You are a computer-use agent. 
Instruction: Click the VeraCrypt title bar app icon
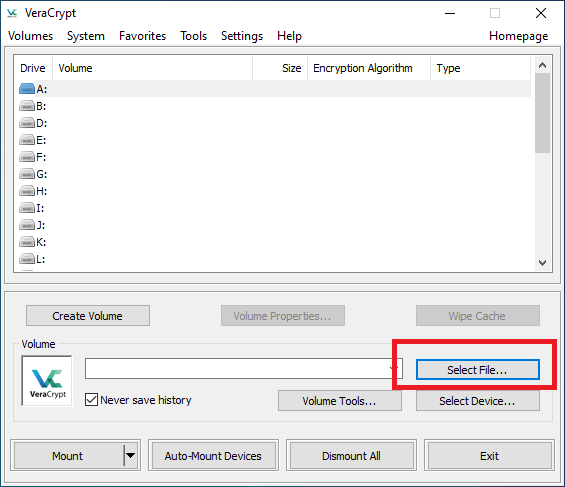[x=12, y=13]
